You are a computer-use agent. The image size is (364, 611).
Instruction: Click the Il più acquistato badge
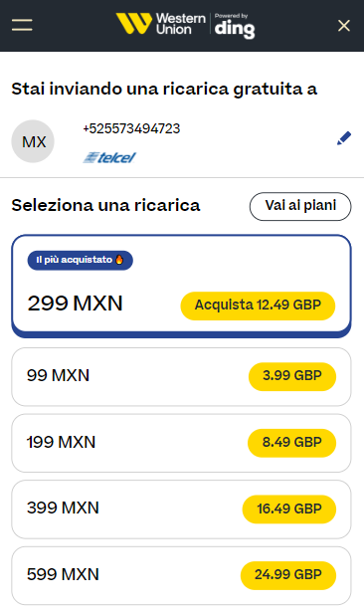tap(80, 260)
